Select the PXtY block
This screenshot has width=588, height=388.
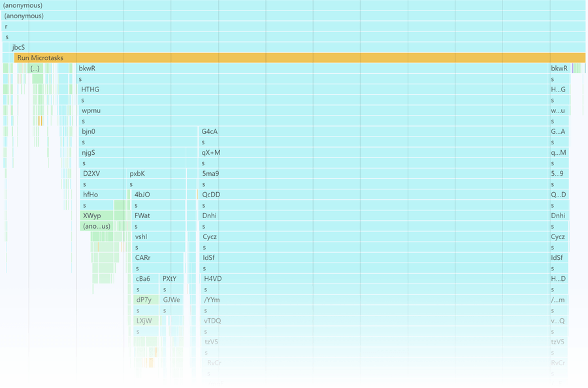tap(171, 278)
